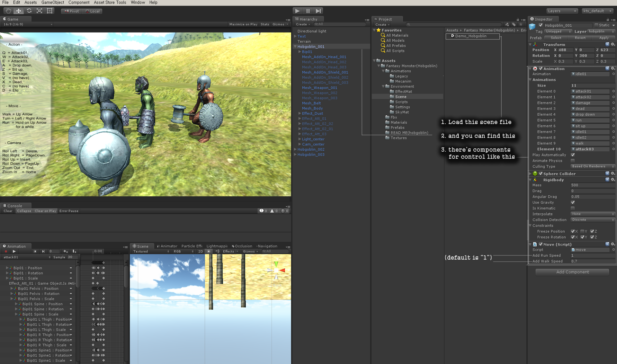Toggle the Static checkbox

tap(596, 25)
